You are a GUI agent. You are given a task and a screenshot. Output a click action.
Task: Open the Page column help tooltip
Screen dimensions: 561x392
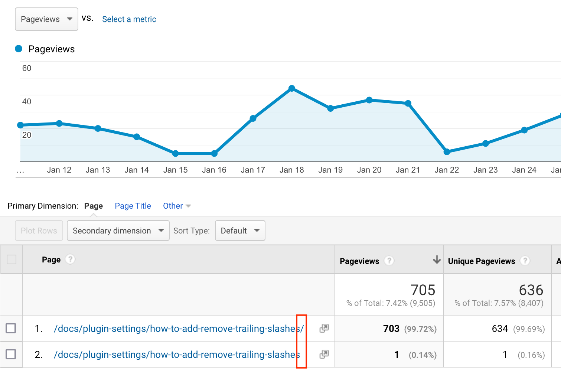70,259
